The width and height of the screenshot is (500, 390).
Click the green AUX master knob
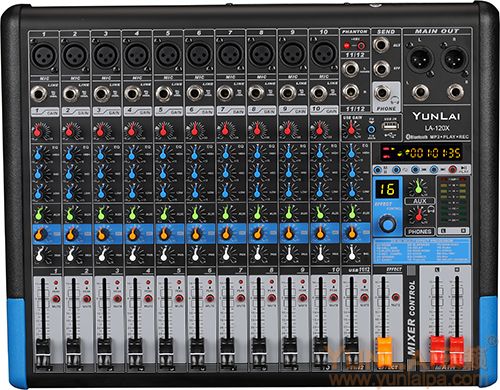(417, 187)
